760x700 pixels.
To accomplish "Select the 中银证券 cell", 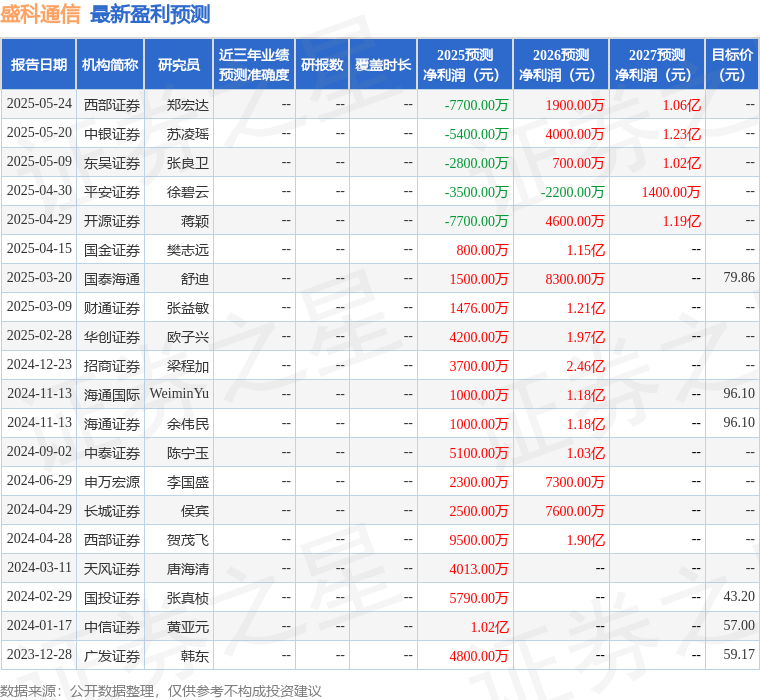I will pyautogui.click(x=112, y=134).
